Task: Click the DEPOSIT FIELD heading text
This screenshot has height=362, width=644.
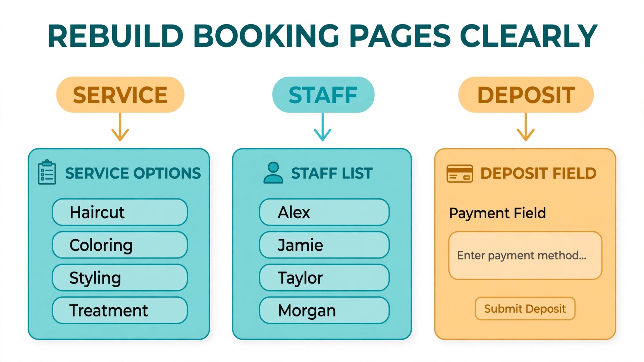Action: click(538, 173)
